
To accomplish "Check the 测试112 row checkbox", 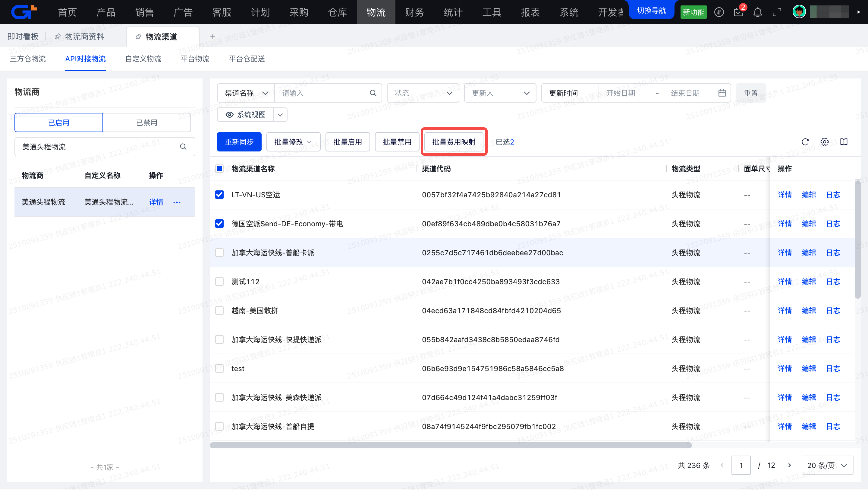I will [219, 282].
